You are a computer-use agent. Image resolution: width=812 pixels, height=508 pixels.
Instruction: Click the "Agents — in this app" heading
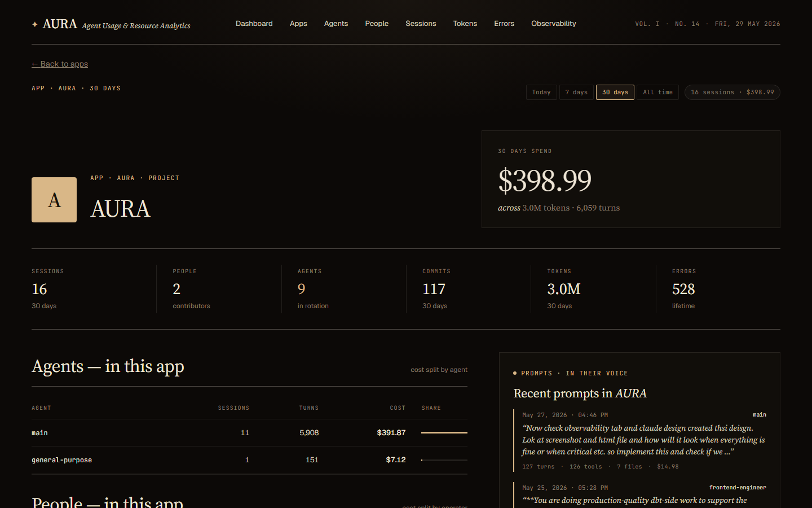pos(108,366)
